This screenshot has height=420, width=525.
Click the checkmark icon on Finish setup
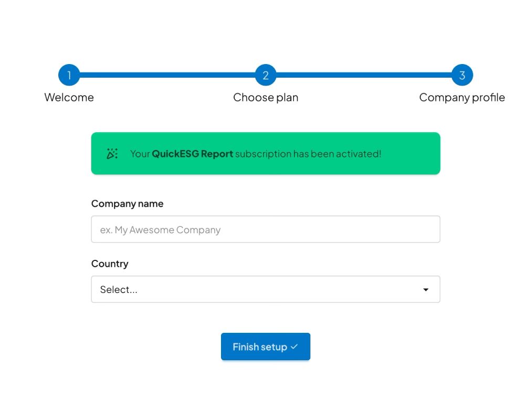coord(294,346)
